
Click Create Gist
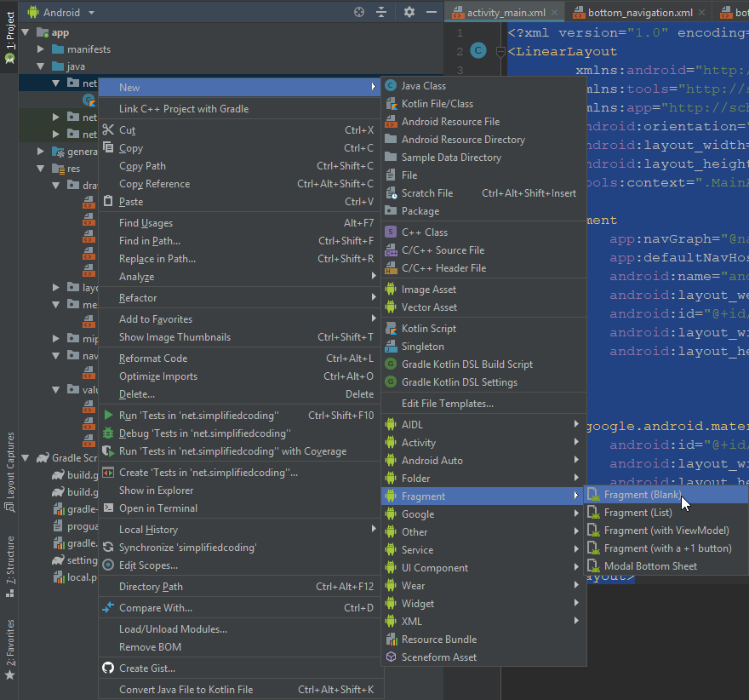240,668
